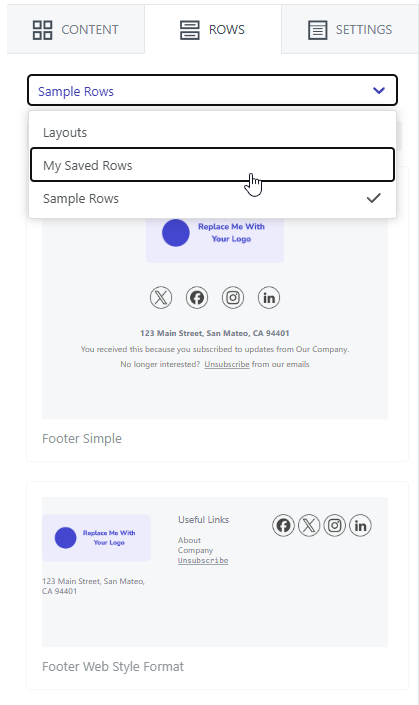Switch to the Content tab
The width and height of the screenshot is (419, 705).
tap(76, 30)
